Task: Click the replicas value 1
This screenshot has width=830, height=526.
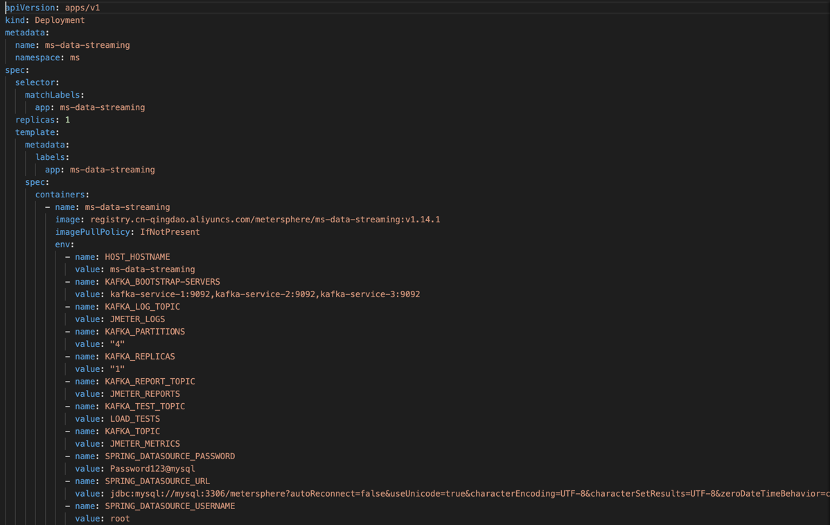Action: [x=67, y=120]
